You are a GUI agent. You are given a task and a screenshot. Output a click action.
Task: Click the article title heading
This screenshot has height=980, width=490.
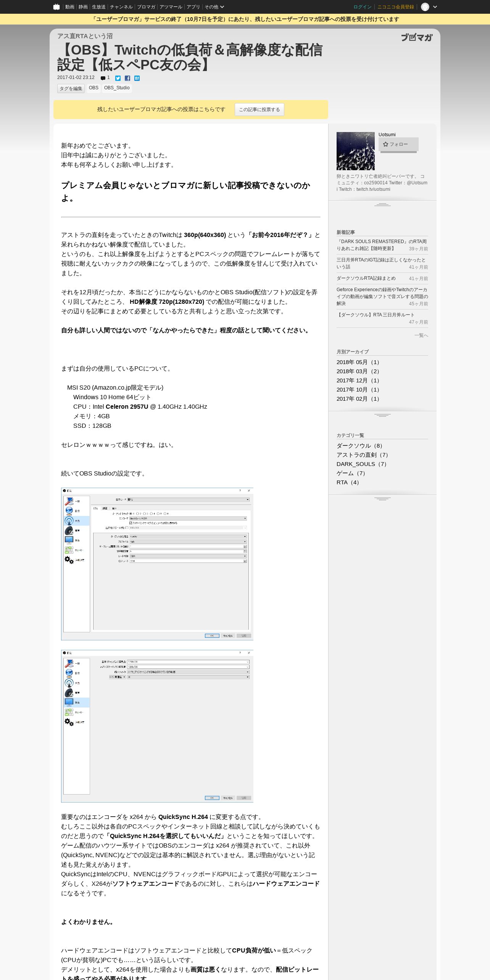190,57
